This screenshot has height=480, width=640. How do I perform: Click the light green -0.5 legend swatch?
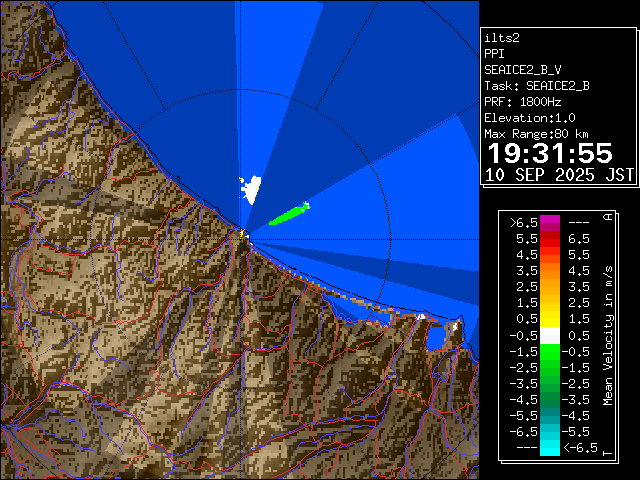[549, 351]
